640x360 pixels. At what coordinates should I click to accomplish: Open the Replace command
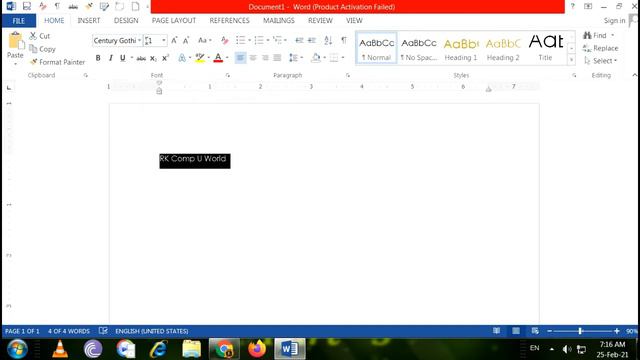coord(600,48)
